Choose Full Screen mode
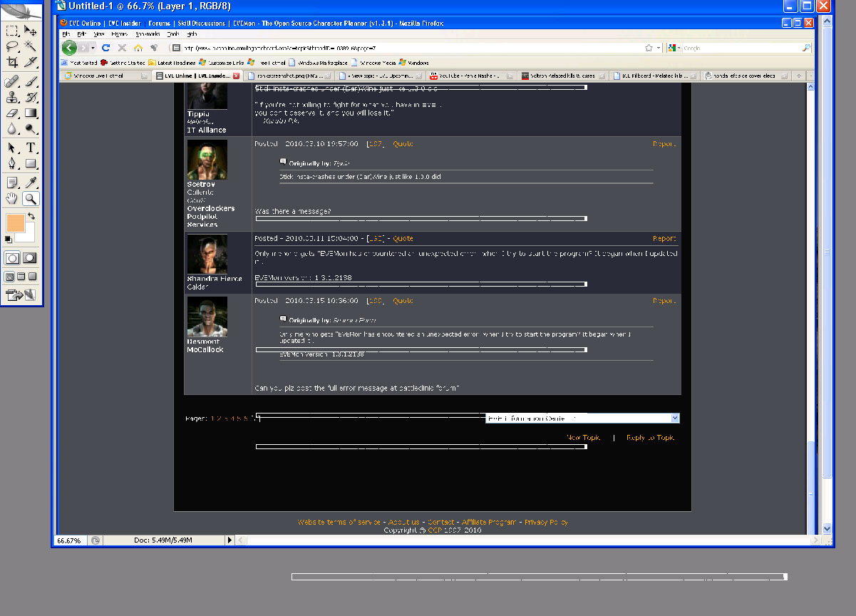 point(33,277)
